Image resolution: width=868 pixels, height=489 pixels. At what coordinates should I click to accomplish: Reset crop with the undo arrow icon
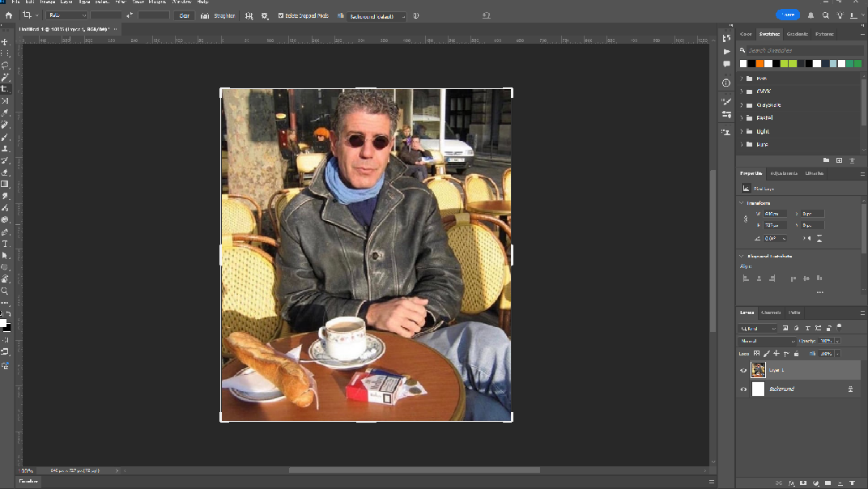point(486,15)
